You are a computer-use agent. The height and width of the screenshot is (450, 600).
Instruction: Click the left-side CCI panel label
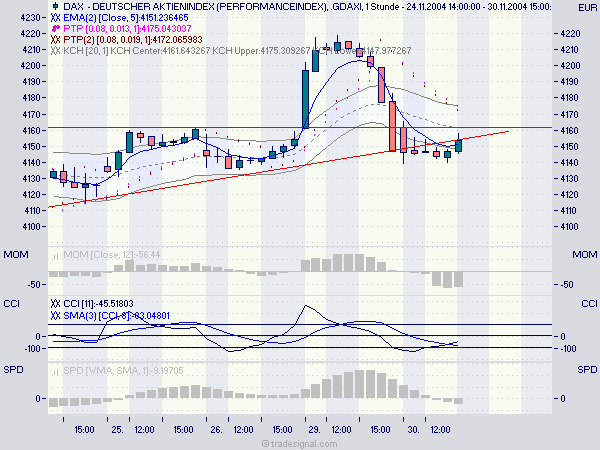[x=11, y=304]
